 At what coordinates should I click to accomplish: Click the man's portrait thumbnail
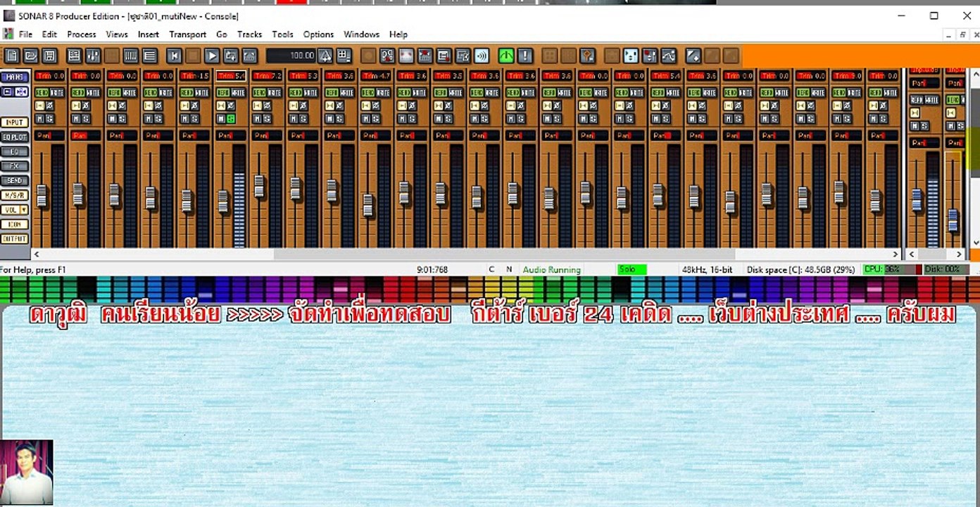coord(27,472)
